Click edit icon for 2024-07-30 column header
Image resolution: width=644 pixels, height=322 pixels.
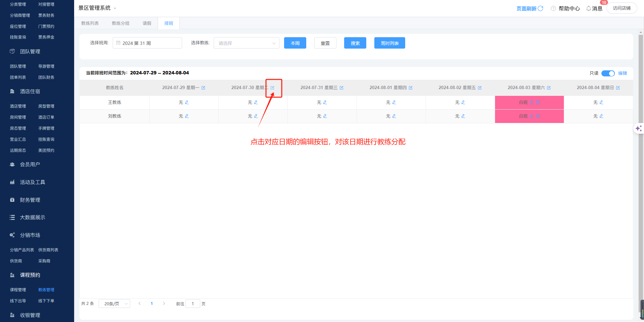(272, 88)
